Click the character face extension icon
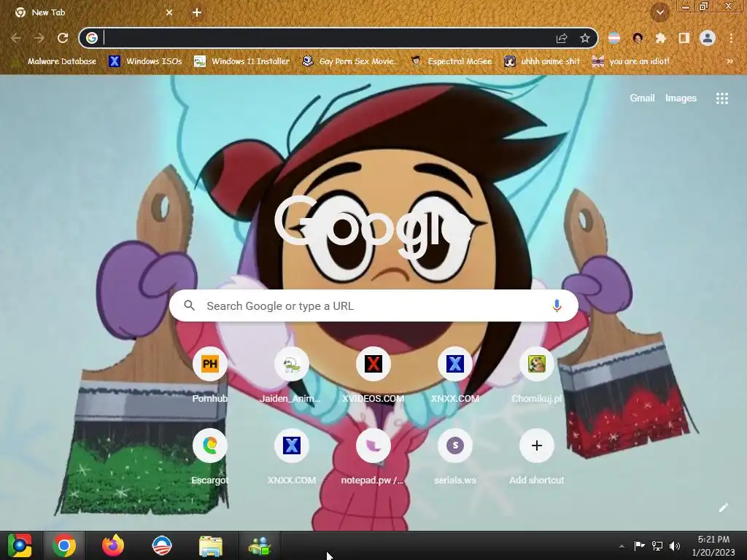This screenshot has height=560, width=747. (638, 38)
